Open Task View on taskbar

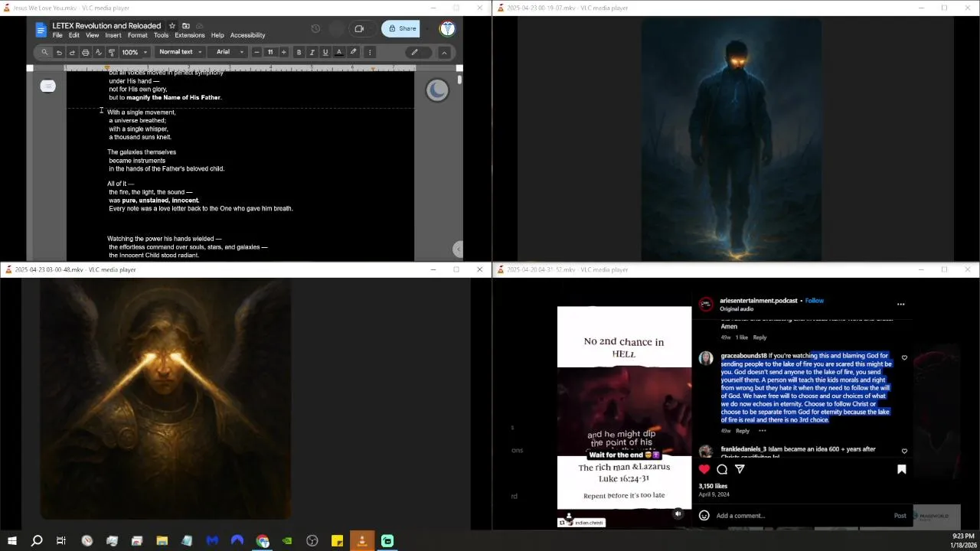[x=61, y=541]
